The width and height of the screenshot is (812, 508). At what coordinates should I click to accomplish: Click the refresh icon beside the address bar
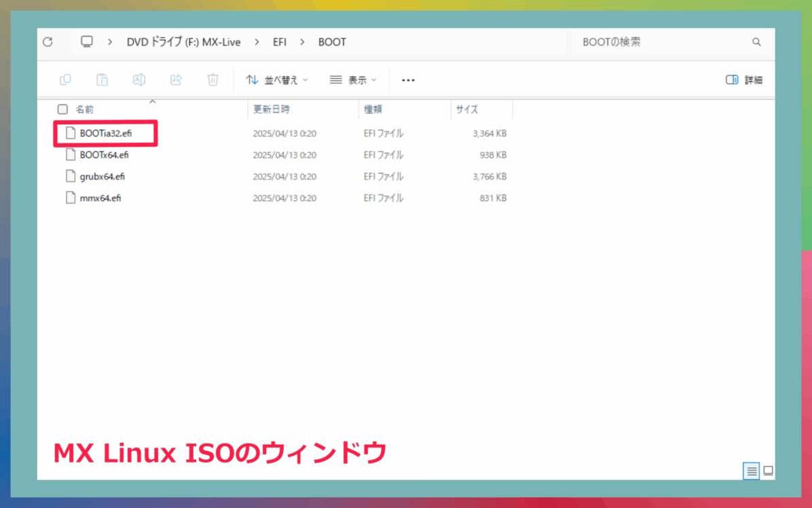tap(48, 41)
